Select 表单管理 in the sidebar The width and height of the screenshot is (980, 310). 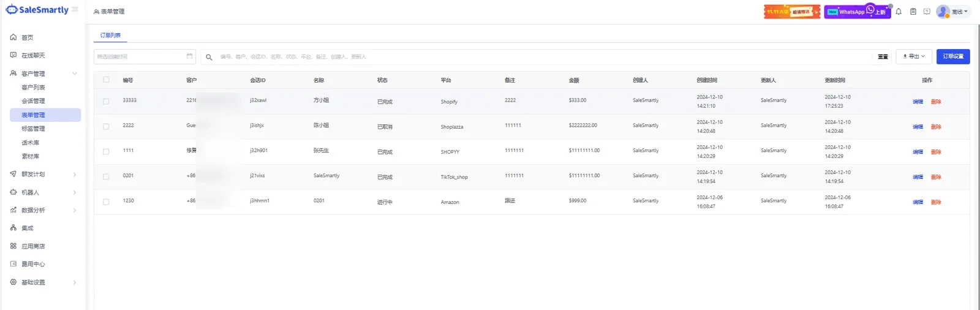(x=45, y=115)
